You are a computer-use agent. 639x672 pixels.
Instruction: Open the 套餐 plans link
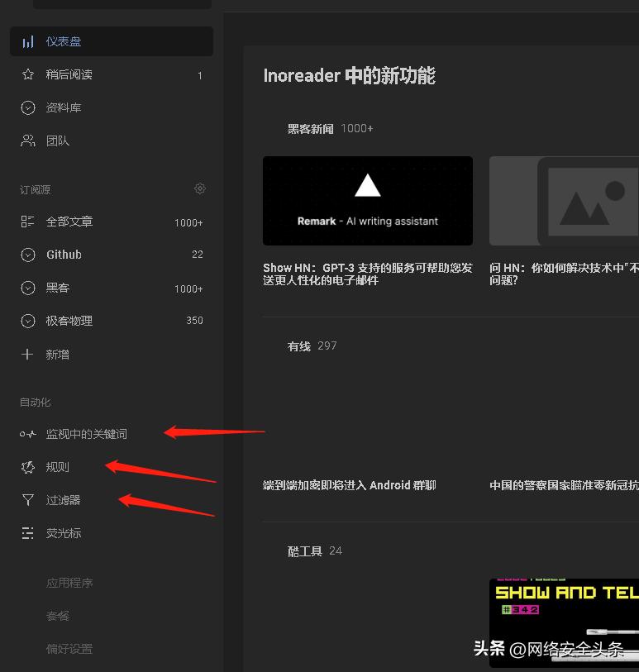(58, 616)
